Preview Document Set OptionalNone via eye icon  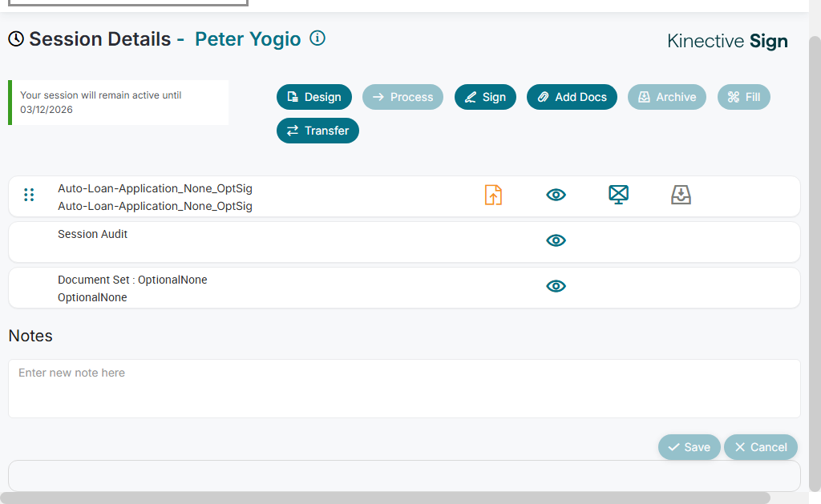(556, 286)
